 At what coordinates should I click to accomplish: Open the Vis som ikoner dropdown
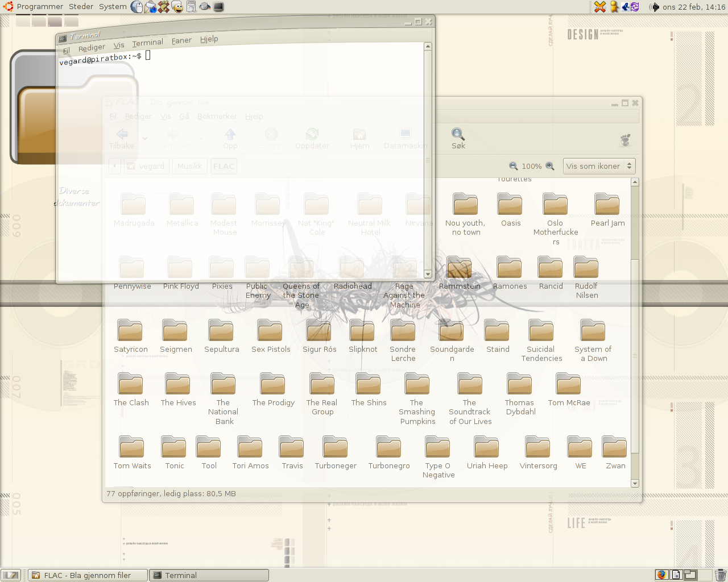pos(599,166)
